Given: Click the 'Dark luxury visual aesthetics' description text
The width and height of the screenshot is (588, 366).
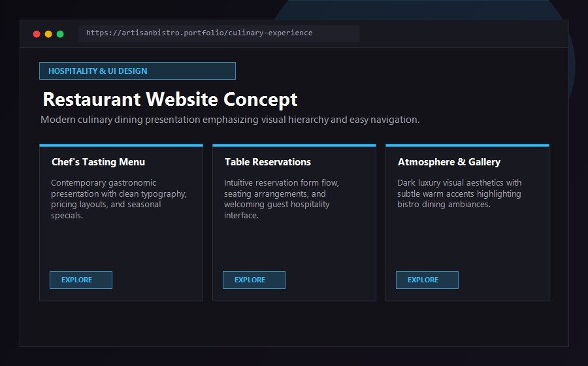Looking at the screenshot, I should click(459, 193).
